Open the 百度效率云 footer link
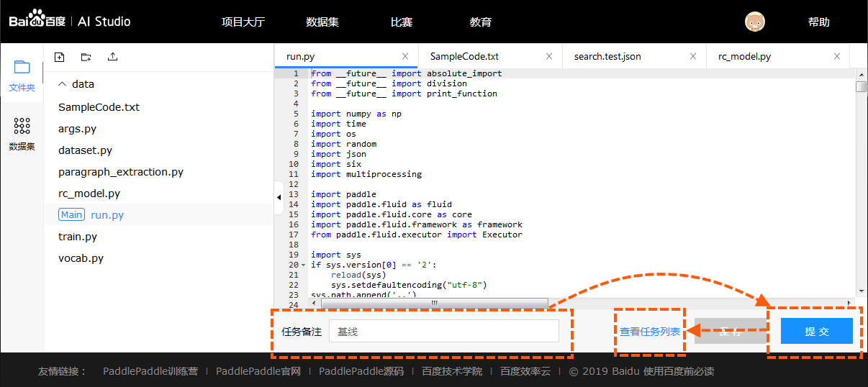The height and width of the screenshot is (387, 868). pyautogui.click(x=525, y=371)
